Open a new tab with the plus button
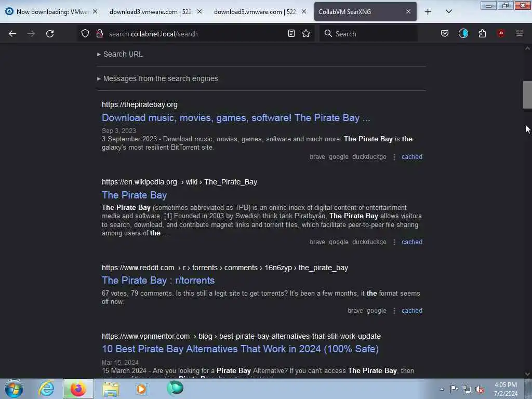Screen dimensions: 532x399 click(428, 12)
